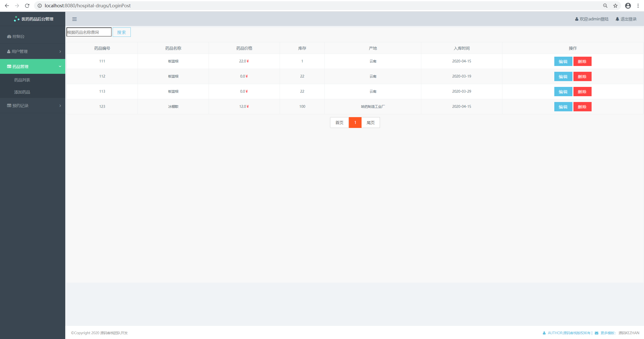Edit drug 111 with 编辑 button
Screen dimensions: 644x339
(563, 61)
